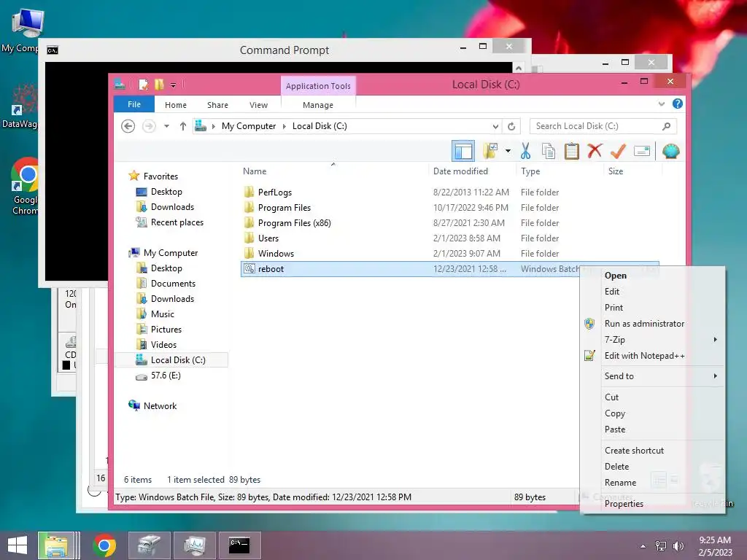The width and height of the screenshot is (747, 560).
Task: Select the Users folder
Action: pos(268,238)
